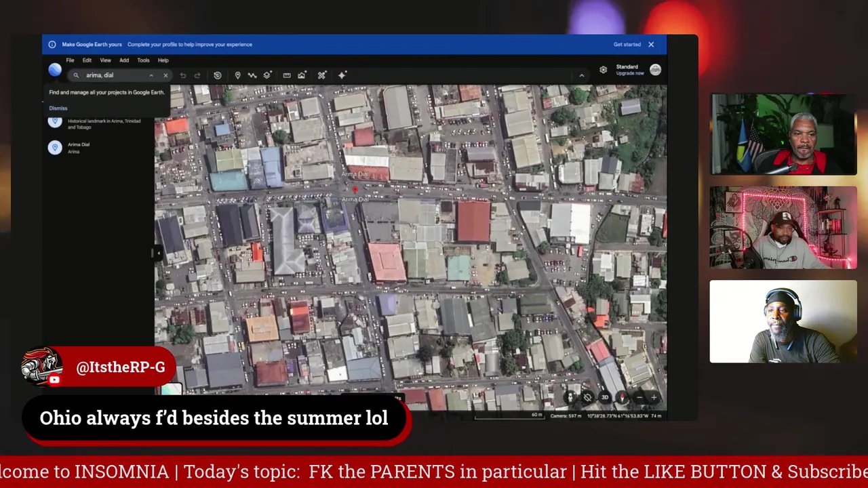Click the red Arima Dial map pin
Viewport: 868px width, 488px height.
tap(354, 190)
